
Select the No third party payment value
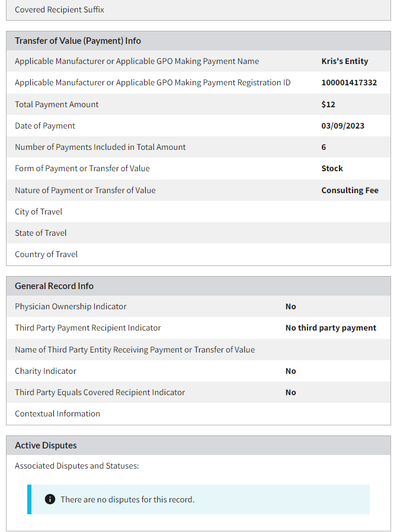(x=331, y=328)
